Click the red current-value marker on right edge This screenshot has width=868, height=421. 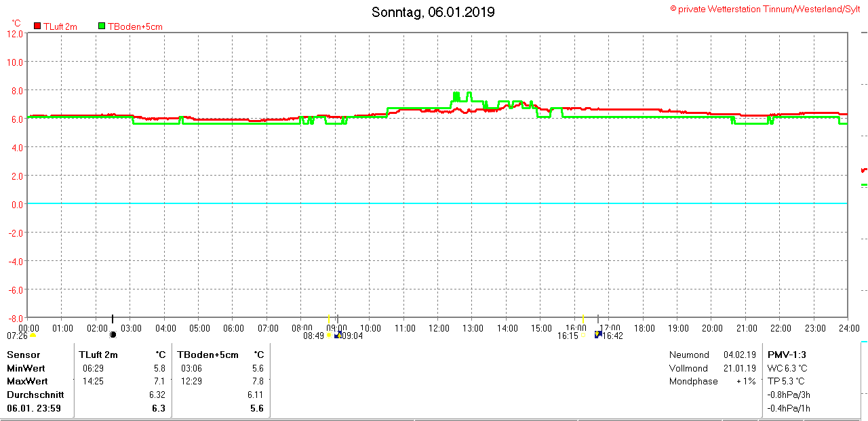pos(864,170)
